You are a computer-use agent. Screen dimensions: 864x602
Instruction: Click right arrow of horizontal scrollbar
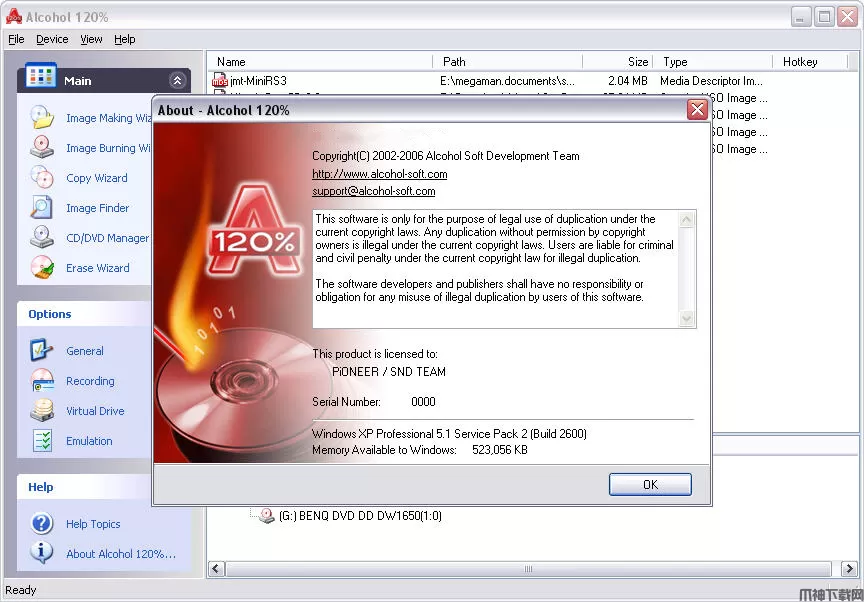click(849, 568)
